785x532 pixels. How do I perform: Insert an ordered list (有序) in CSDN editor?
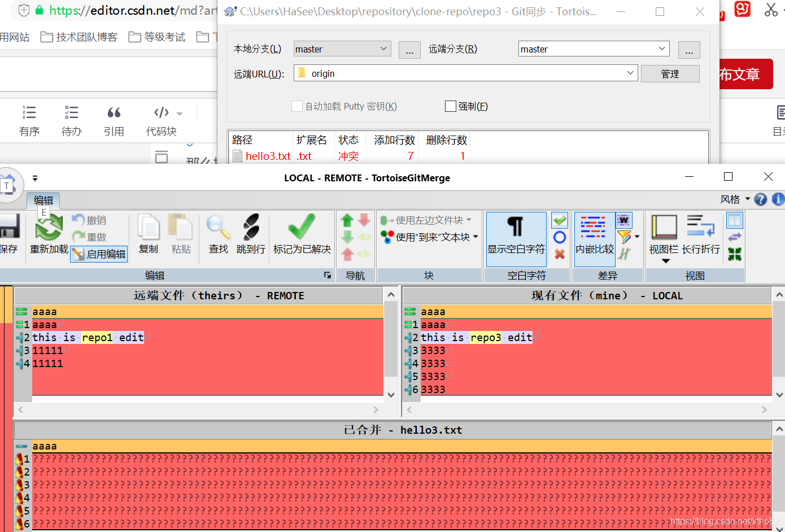click(x=29, y=121)
